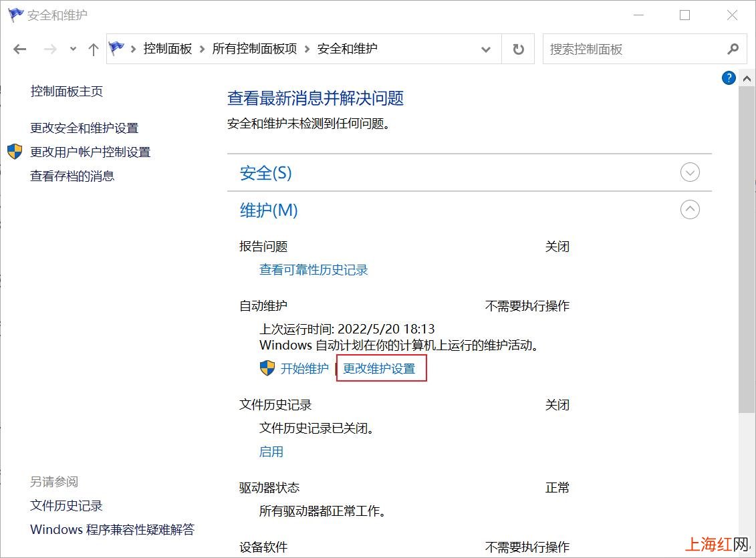756x558 pixels.
Task: Click the UAC shield icon in the sidebar
Action: pyautogui.click(x=15, y=151)
